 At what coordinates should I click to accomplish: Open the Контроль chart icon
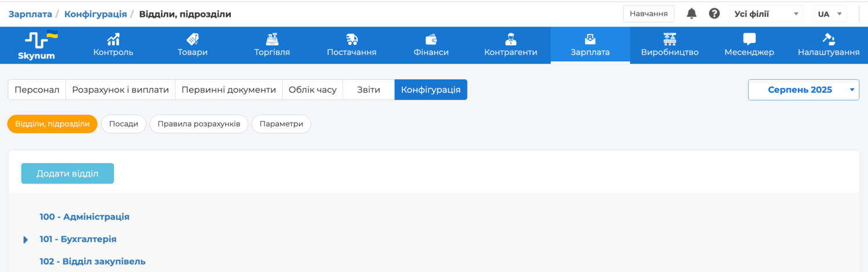point(113,39)
